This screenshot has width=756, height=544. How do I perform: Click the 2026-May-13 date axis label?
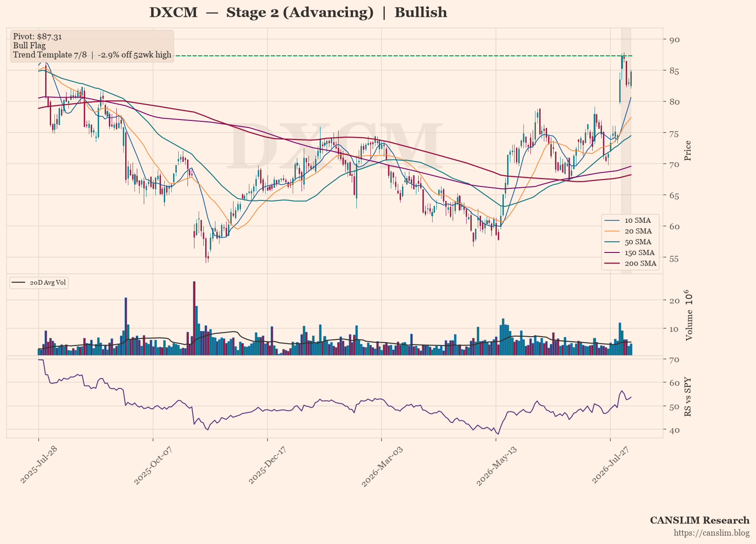496,466
